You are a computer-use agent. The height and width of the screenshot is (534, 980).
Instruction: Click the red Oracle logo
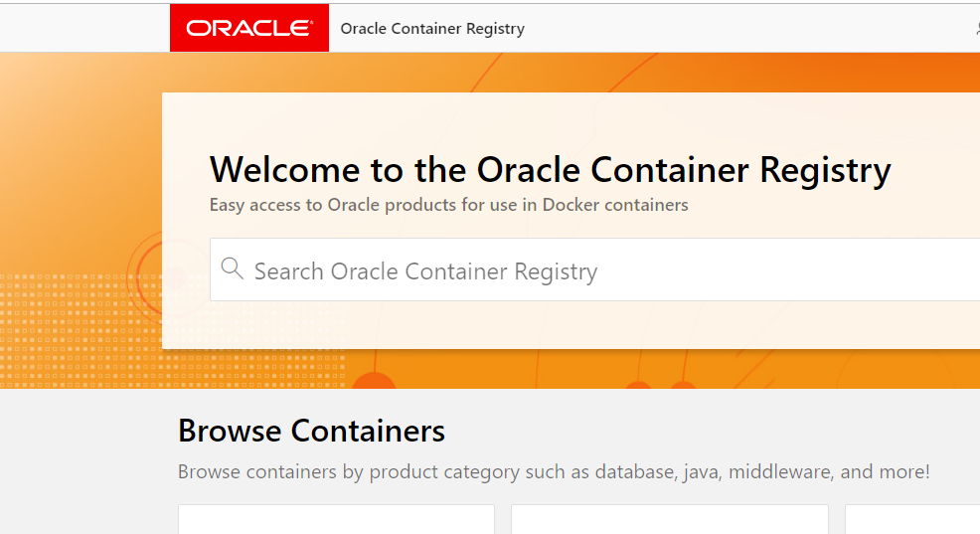click(x=248, y=28)
